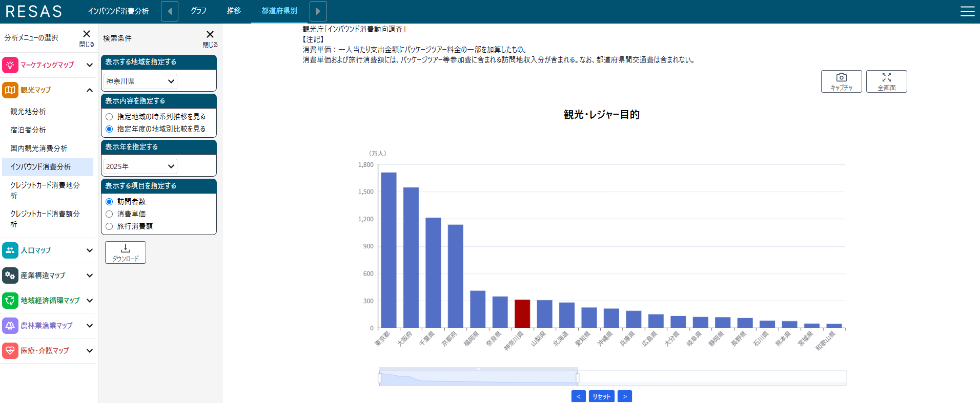980x403 pixels.
Task: Select 指定年度の地域別比較を見る radio button
Action: pyautogui.click(x=109, y=129)
